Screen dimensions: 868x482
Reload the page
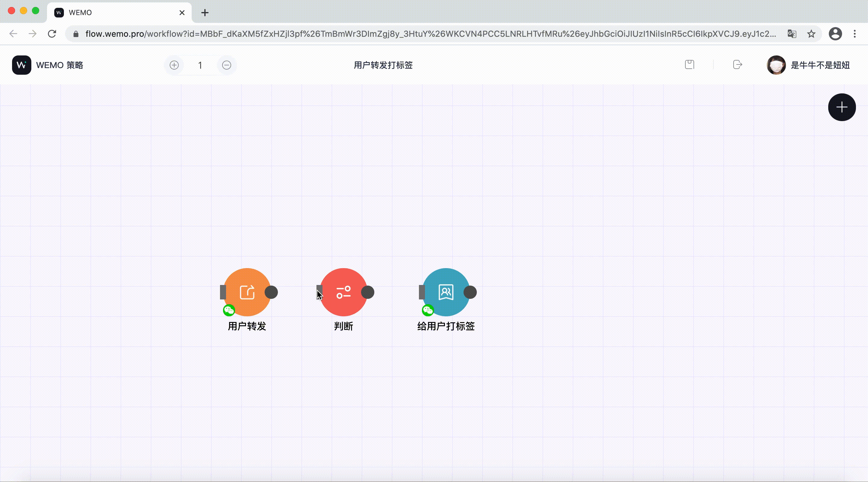coord(52,34)
